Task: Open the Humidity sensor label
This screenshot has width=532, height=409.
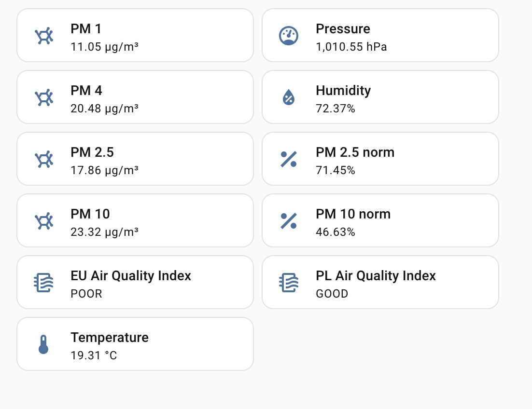Action: [343, 91]
